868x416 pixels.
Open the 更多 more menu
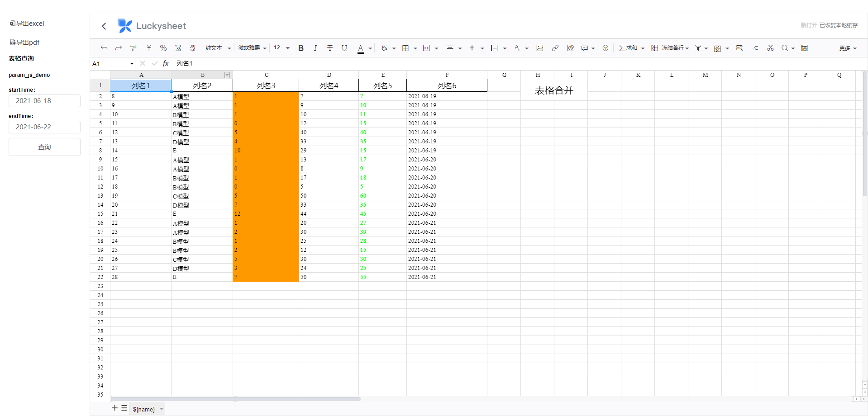point(848,48)
